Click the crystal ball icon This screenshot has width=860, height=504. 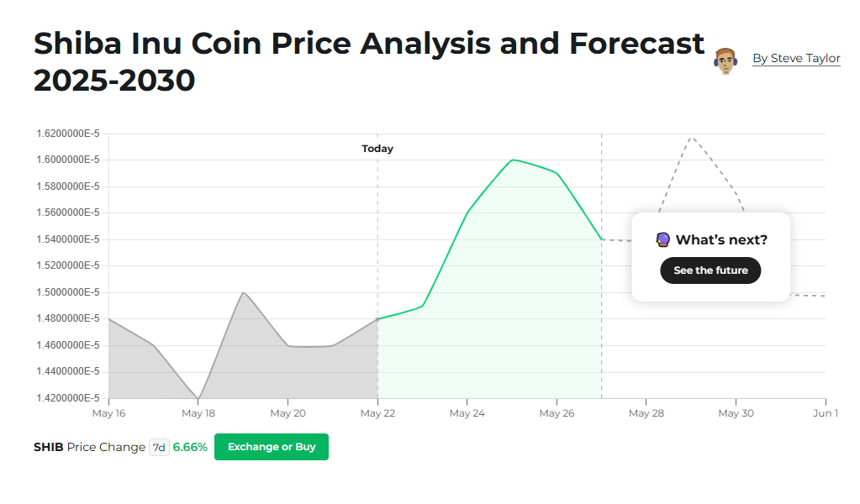click(x=663, y=240)
